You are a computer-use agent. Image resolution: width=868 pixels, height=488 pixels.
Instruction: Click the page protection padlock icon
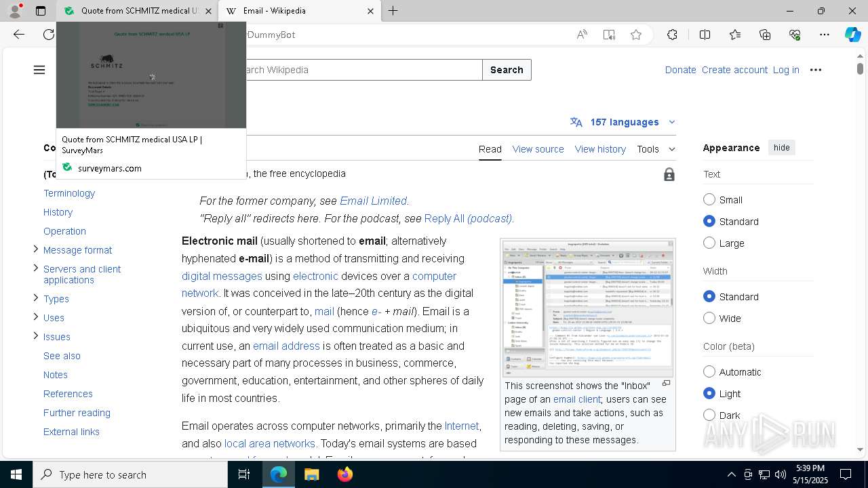(x=669, y=175)
